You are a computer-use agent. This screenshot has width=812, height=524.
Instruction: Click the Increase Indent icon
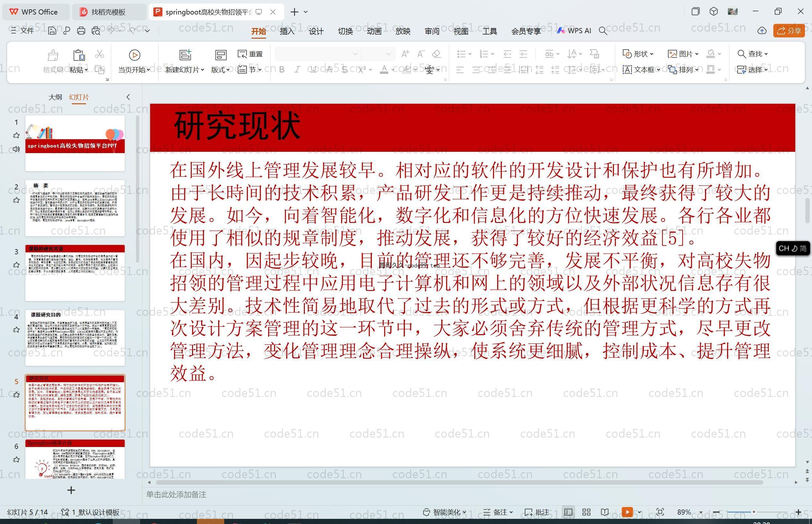523,54
